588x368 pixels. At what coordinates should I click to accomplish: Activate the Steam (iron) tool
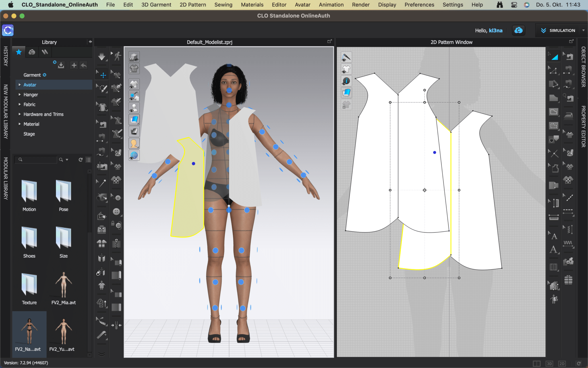pyautogui.click(x=569, y=116)
